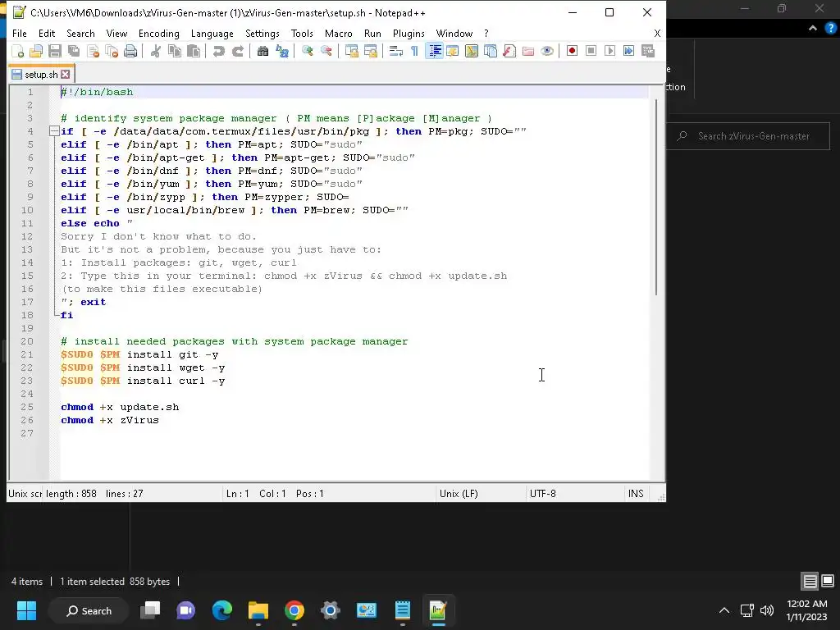Switch Explorer to details view icon
This screenshot has height=630, width=840.
[810, 581]
